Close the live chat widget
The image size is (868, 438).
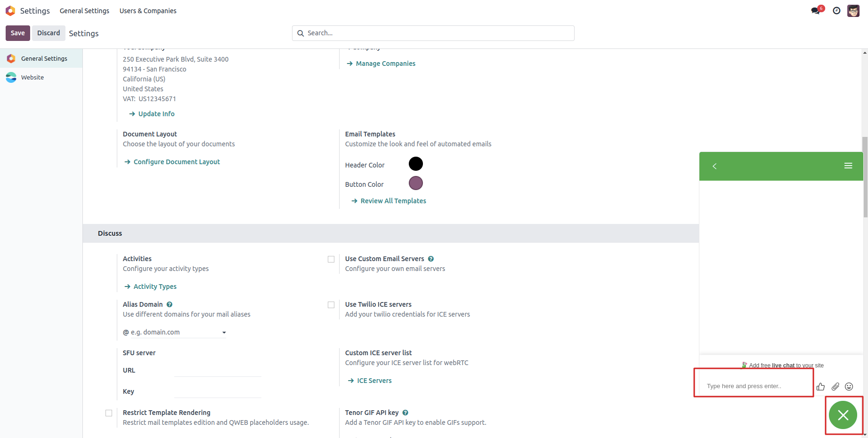(843, 415)
